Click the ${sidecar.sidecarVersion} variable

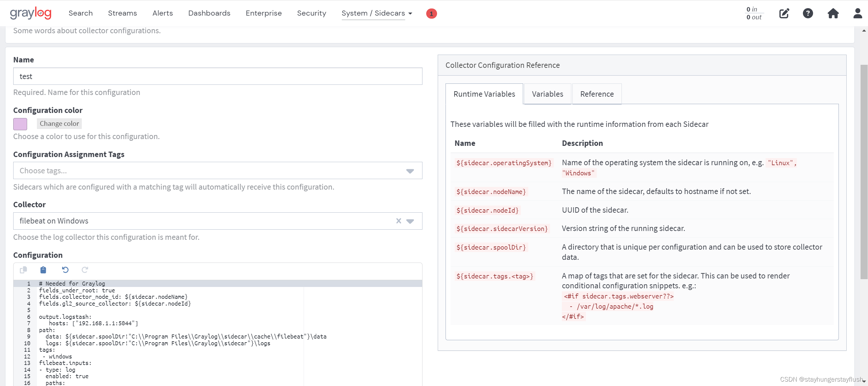pyautogui.click(x=502, y=229)
